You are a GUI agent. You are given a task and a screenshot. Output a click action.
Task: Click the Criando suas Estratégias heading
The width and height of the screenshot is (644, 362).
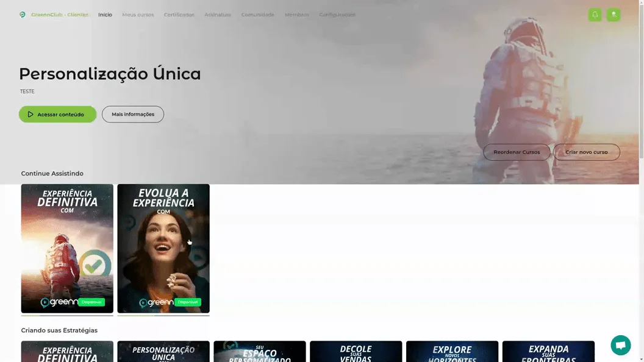[x=59, y=330]
